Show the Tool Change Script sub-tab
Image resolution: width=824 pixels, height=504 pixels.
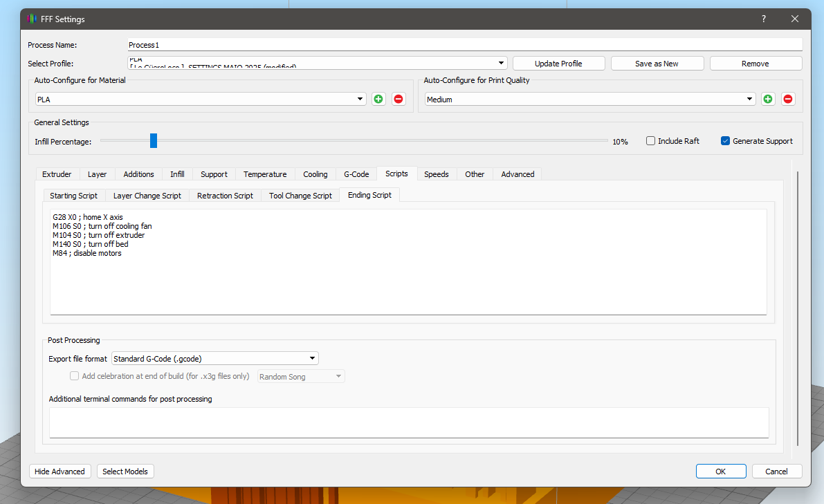click(300, 195)
